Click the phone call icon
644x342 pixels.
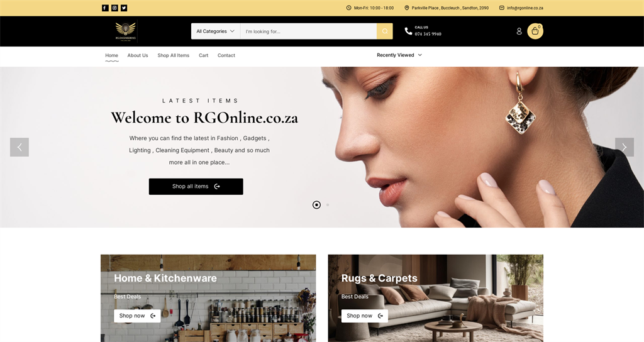tap(408, 31)
